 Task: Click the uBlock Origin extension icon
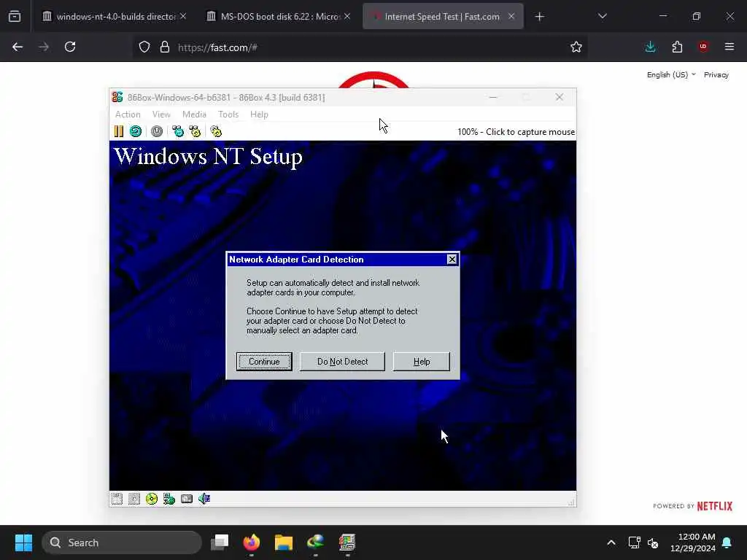[x=703, y=47]
